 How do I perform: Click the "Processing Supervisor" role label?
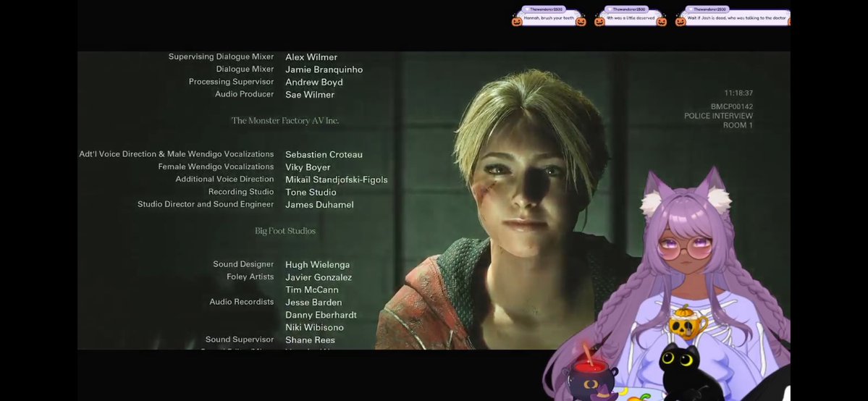(231, 81)
